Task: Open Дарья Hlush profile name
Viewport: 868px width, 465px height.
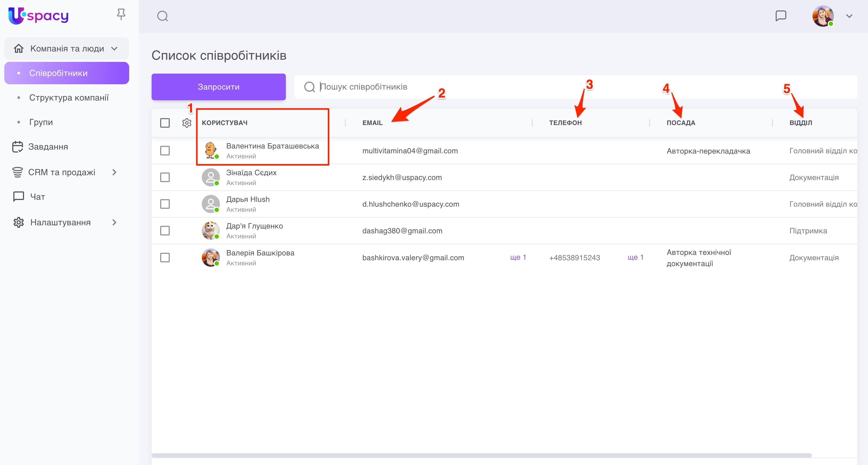Action: pos(248,199)
